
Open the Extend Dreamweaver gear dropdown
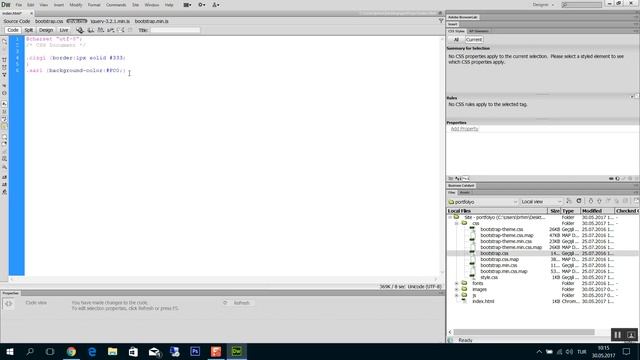click(x=202, y=5)
